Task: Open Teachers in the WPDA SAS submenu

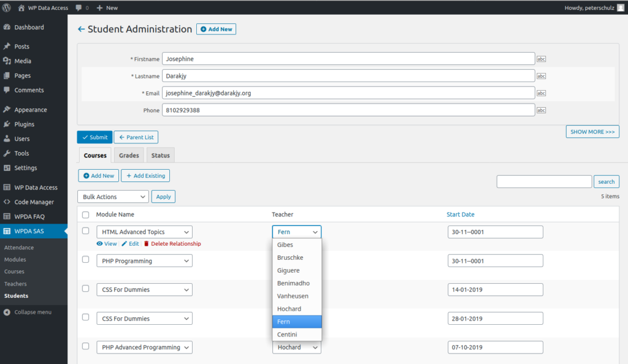Action: [x=15, y=284]
